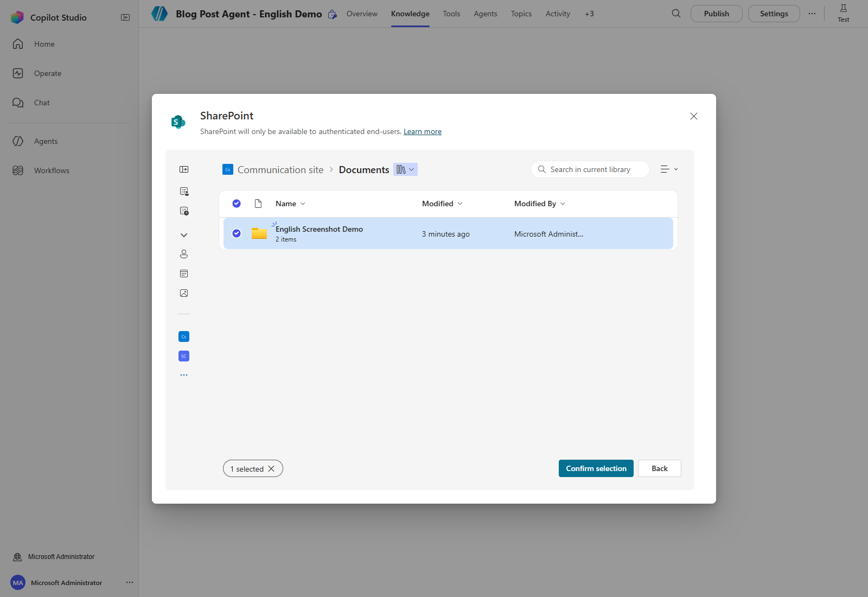Open the Name column sort dropdown
Viewport: 868px width, 597px height.
pyautogui.click(x=291, y=204)
